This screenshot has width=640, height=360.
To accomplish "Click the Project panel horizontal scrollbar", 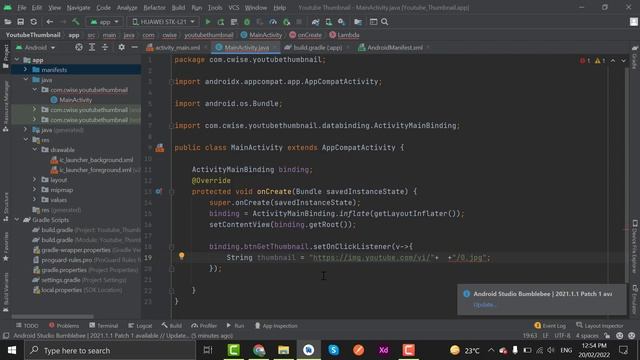I will (x=52, y=316).
